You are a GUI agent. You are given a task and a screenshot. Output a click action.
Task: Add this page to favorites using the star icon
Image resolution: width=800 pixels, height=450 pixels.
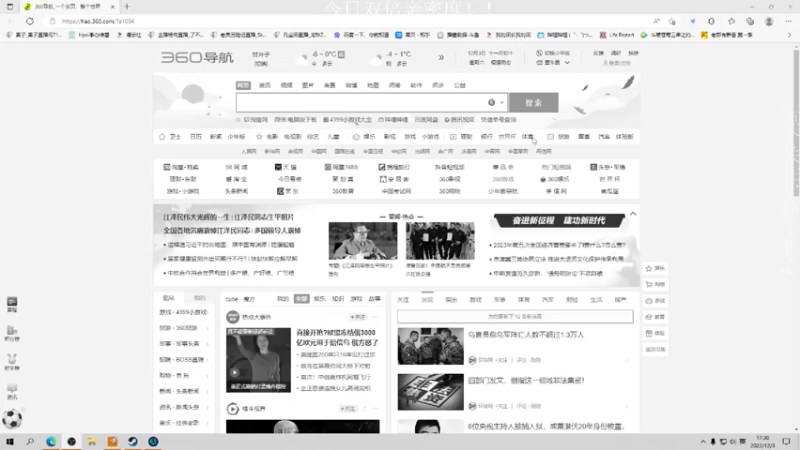[x=672, y=21]
